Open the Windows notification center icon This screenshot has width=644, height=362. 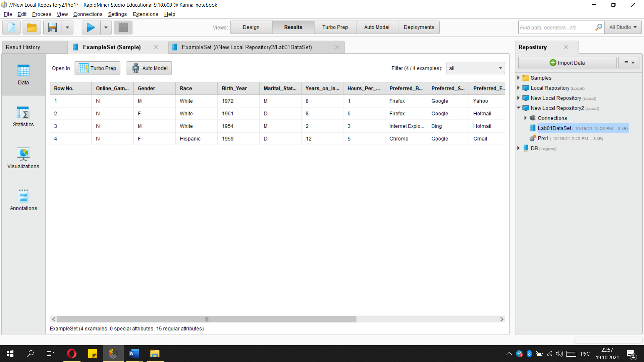[x=631, y=354]
